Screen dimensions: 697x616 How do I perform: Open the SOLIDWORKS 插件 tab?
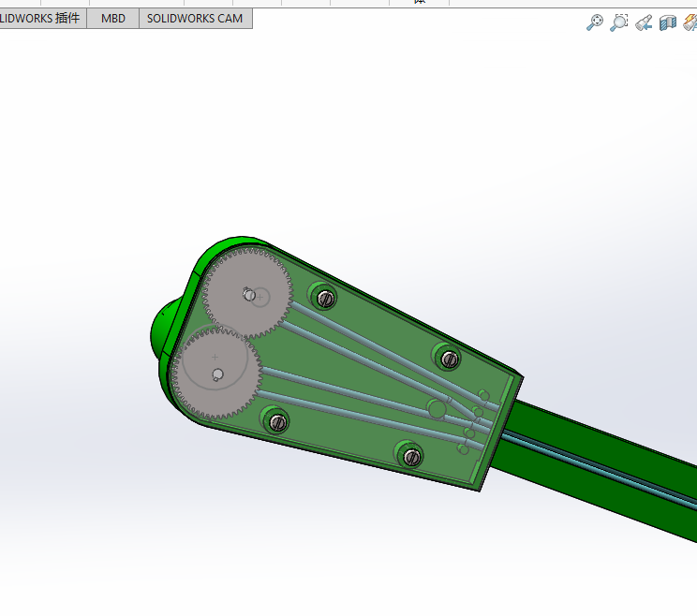(x=42, y=19)
